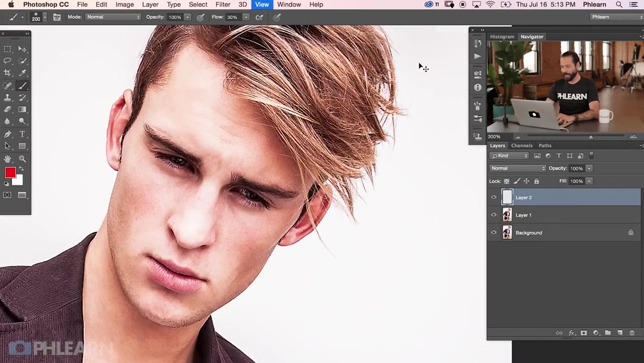Open layer filter Kind dropdown
Image resolution: width=644 pixels, height=363 pixels.
pos(509,156)
